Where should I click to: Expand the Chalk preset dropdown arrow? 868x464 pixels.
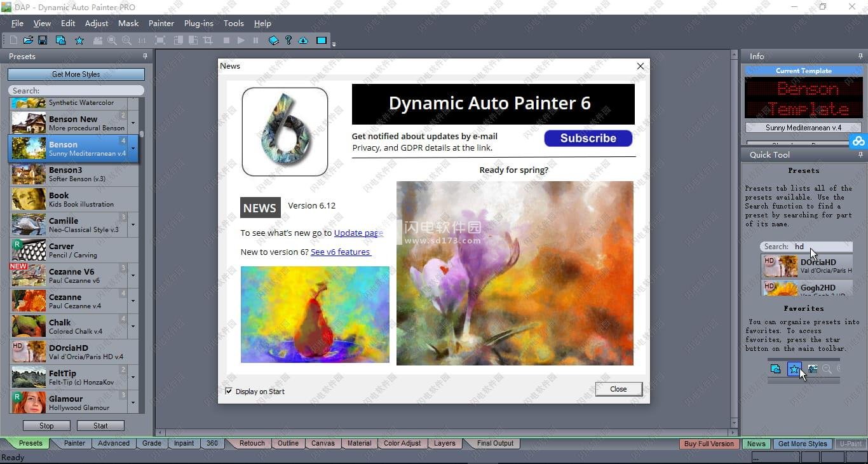133,326
